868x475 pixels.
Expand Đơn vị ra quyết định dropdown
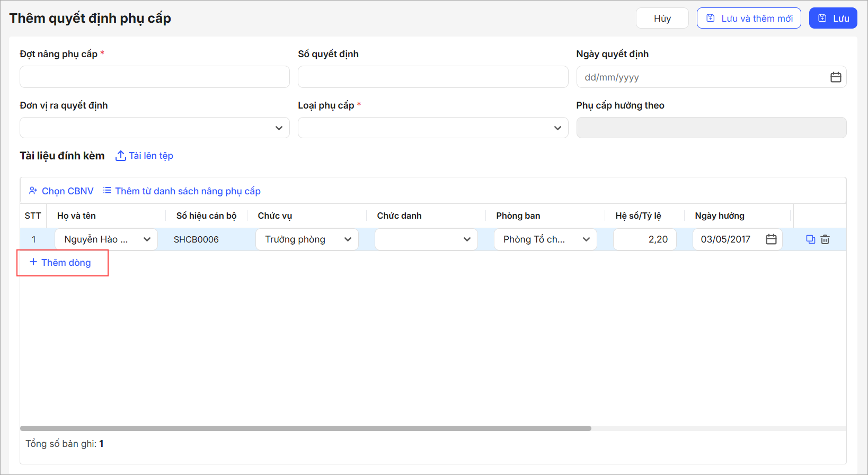tap(279, 128)
